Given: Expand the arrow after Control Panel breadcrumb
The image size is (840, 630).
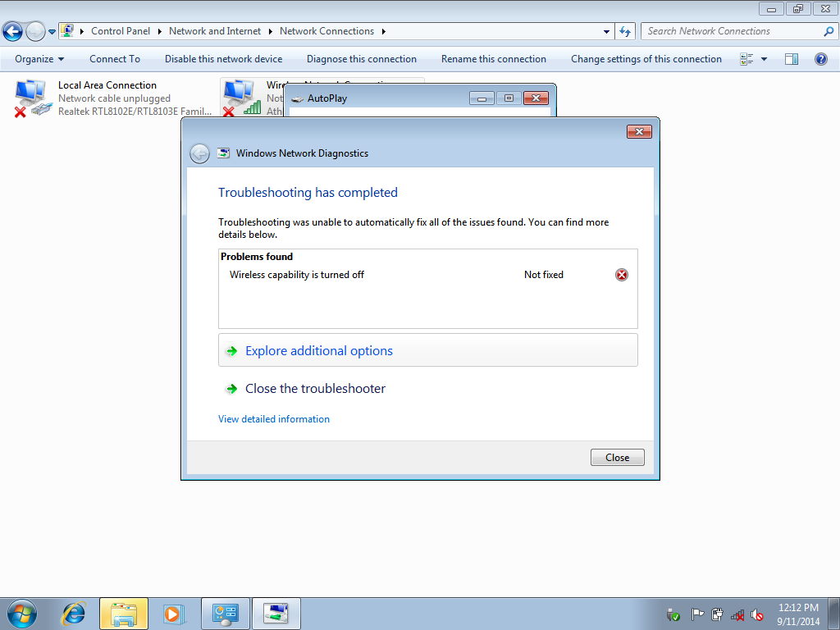Looking at the screenshot, I should (160, 32).
